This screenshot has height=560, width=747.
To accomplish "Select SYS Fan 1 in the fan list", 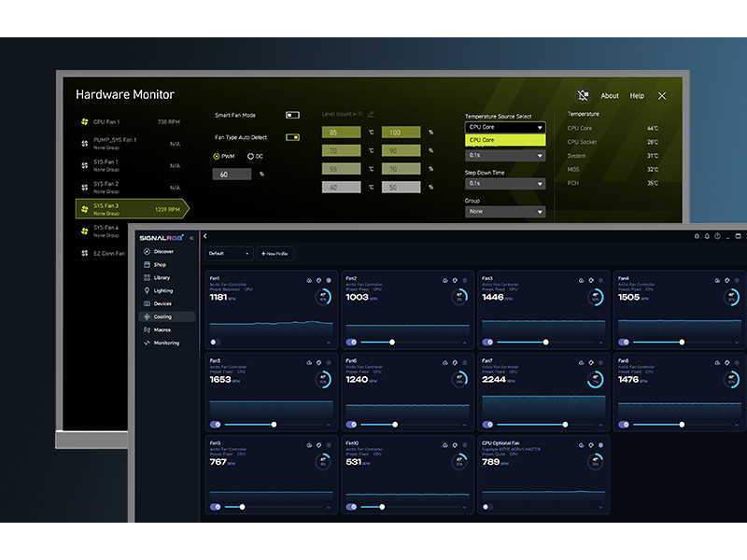I will [x=130, y=165].
